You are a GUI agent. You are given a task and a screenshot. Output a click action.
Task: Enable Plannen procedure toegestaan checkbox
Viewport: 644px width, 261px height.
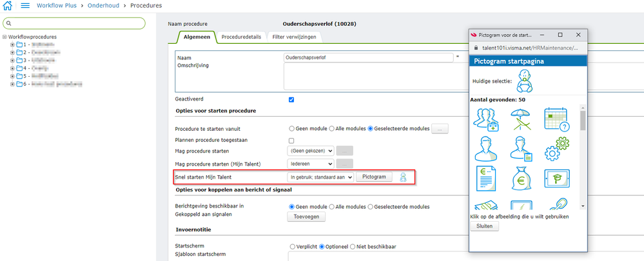[x=291, y=140]
